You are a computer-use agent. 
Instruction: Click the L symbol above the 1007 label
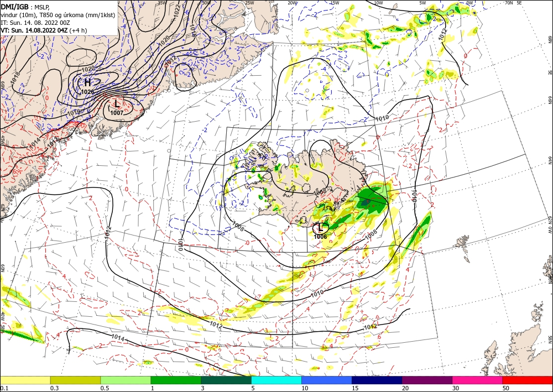pos(117,104)
